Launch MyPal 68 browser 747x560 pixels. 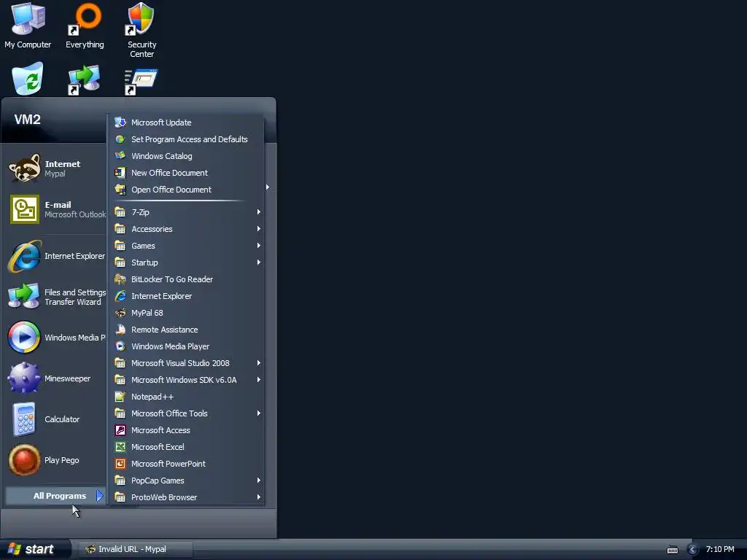186,313
